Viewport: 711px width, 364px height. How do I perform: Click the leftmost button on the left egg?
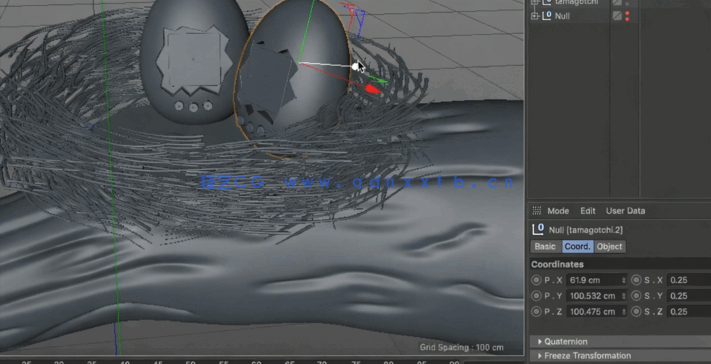[179, 106]
